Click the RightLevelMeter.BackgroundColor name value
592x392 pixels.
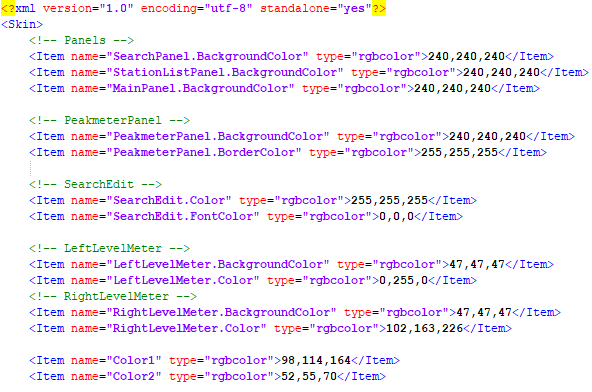(222, 312)
